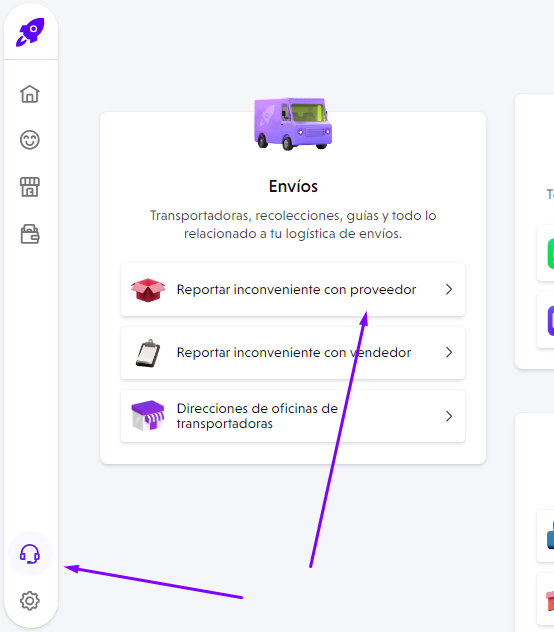Click the purple shop icon for Direcciones
Image resolution: width=554 pixels, height=632 pixels.
click(148, 416)
